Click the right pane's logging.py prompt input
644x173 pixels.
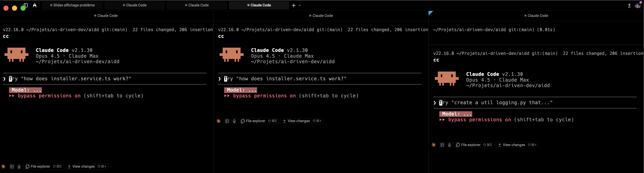click(x=535, y=103)
